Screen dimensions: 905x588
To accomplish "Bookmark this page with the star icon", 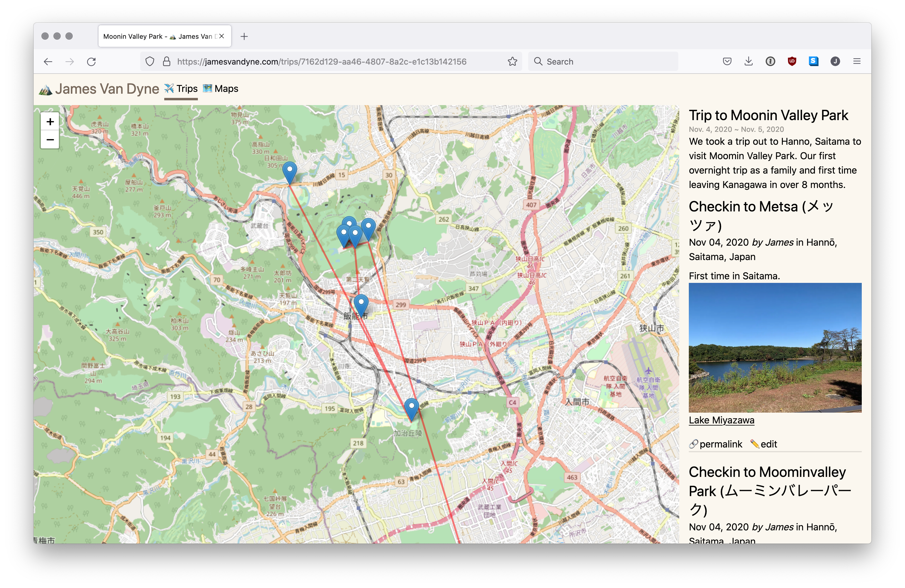I will point(512,62).
